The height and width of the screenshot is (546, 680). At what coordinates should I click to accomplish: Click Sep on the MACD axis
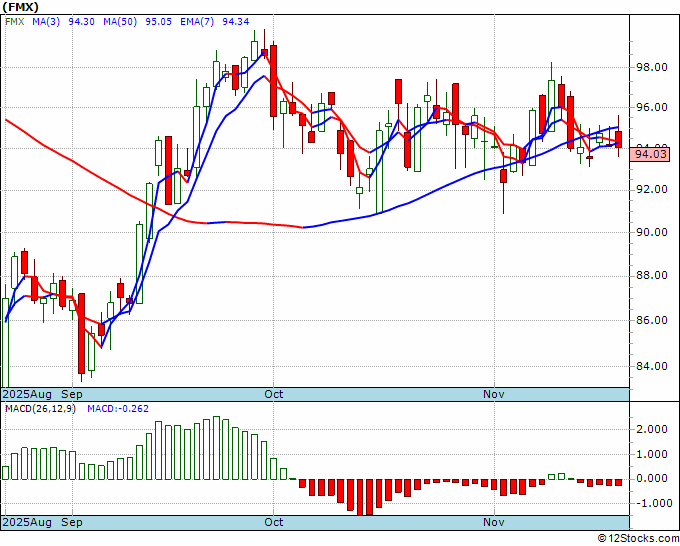pyautogui.click(x=72, y=522)
